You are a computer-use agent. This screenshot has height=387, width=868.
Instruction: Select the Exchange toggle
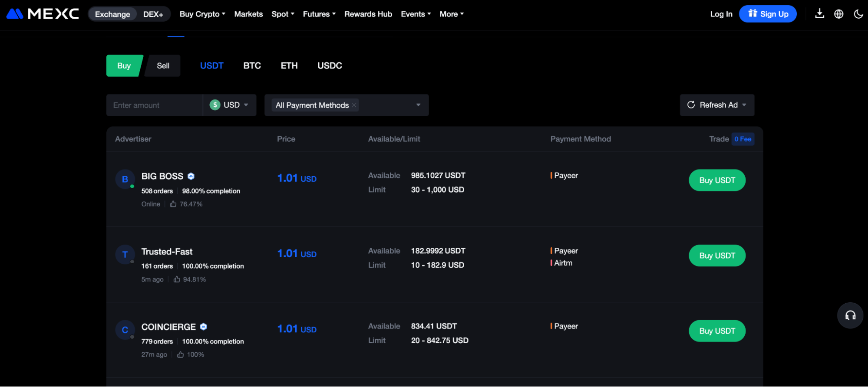[112, 14]
